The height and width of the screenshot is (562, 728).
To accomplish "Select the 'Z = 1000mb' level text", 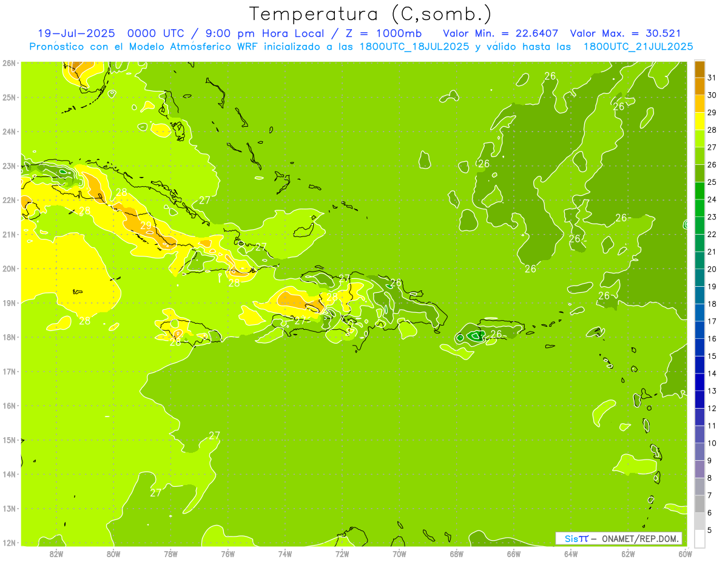I will coord(383,33).
